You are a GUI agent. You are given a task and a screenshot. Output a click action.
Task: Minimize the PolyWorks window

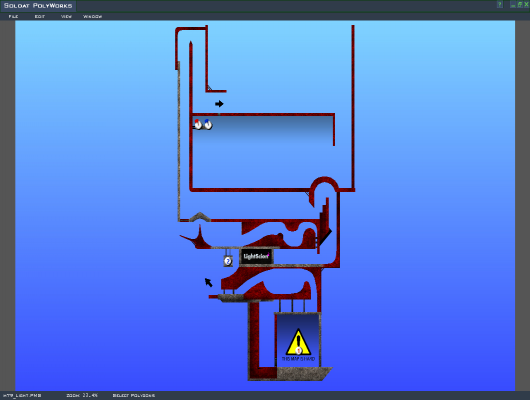click(513, 5)
